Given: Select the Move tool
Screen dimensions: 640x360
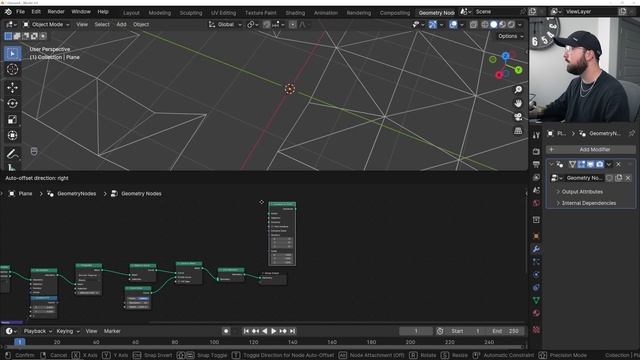Looking at the screenshot, I should point(12,87).
